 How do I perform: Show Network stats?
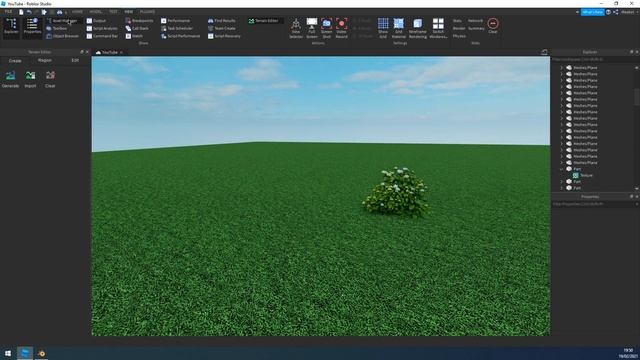click(475, 21)
